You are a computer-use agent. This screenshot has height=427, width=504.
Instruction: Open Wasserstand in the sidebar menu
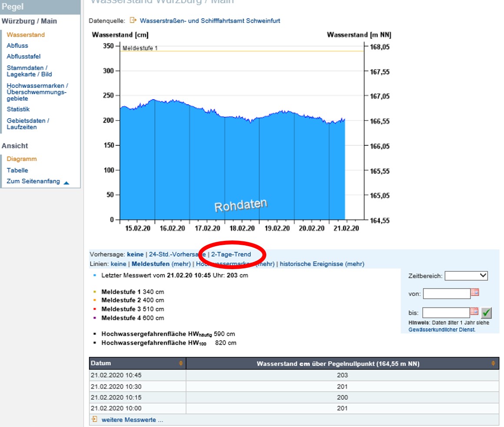pyautogui.click(x=26, y=35)
